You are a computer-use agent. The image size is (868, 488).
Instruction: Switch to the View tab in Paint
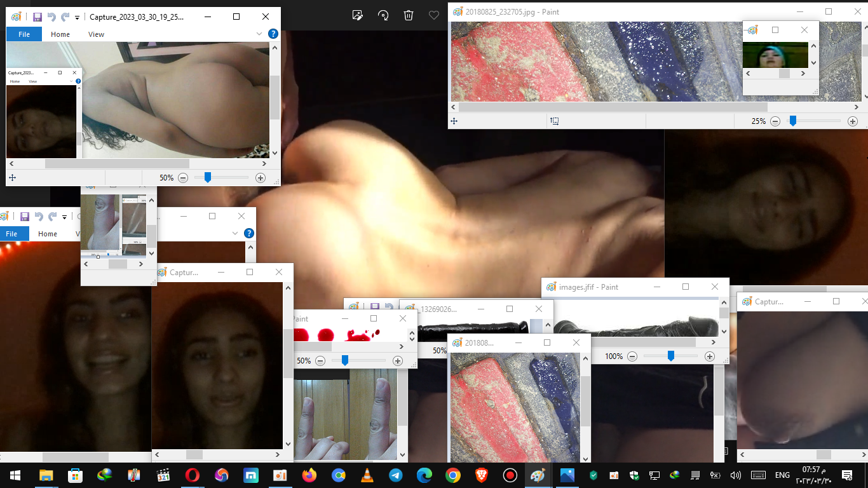(x=96, y=34)
